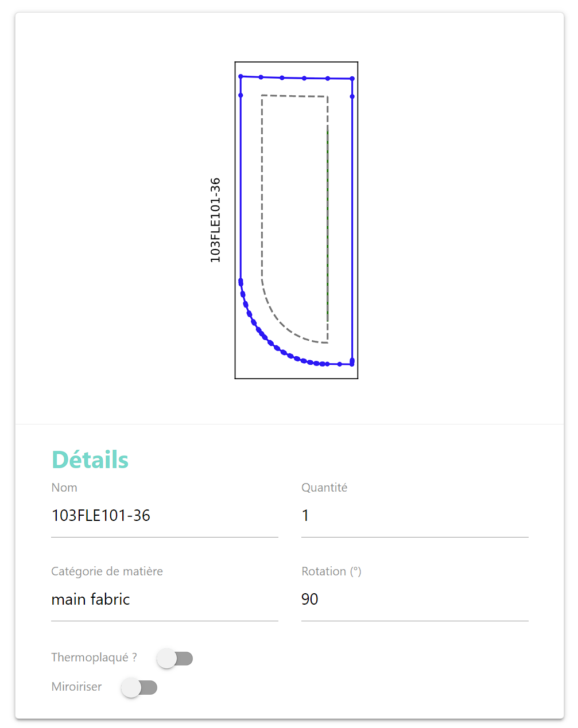The image size is (578, 728).
Task: Click the Rotation (°) label
Action: coord(331,571)
